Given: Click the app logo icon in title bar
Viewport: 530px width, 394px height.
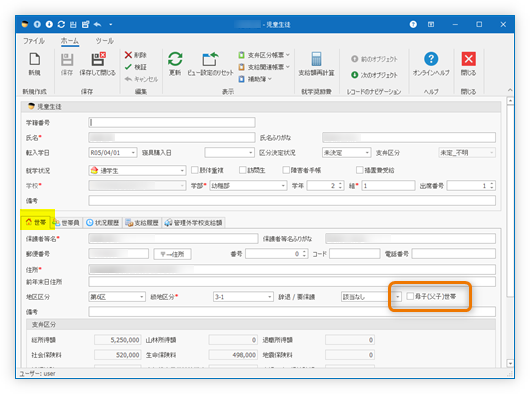Looking at the screenshot, I should pyautogui.click(x=25, y=24).
